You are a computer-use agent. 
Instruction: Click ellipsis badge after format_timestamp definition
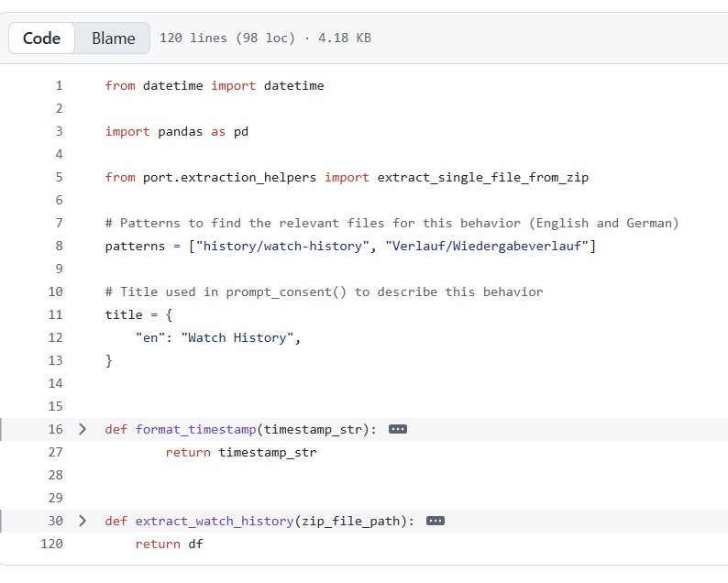[x=398, y=429]
